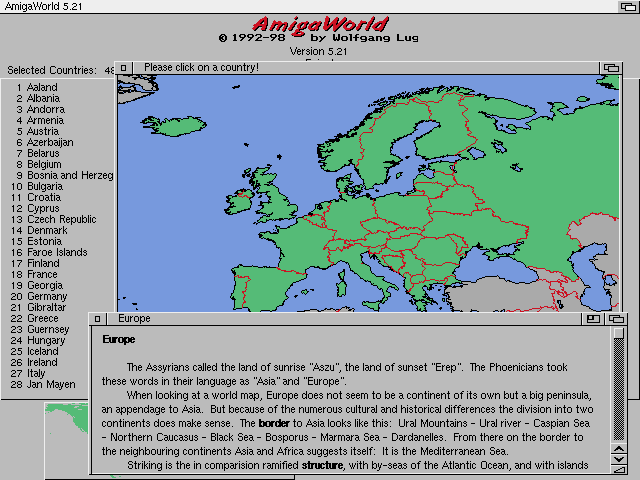Click Poland on the map
The height and width of the screenshot is (480, 640).
[402, 209]
